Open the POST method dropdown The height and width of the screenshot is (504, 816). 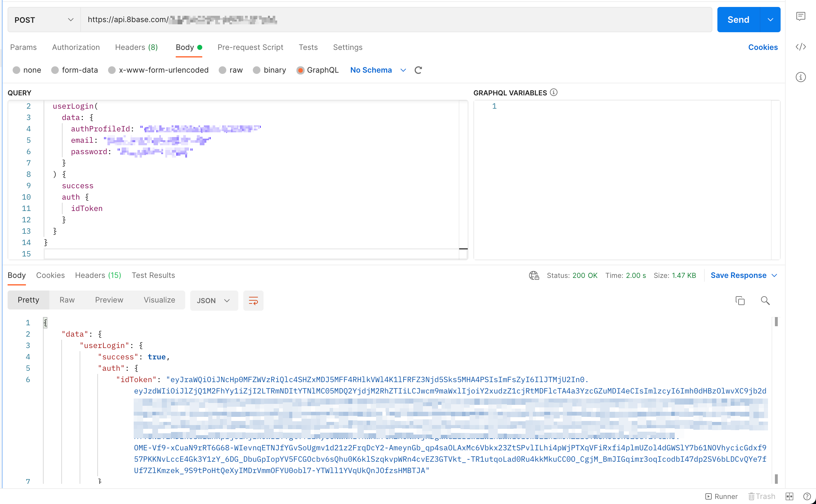(44, 20)
